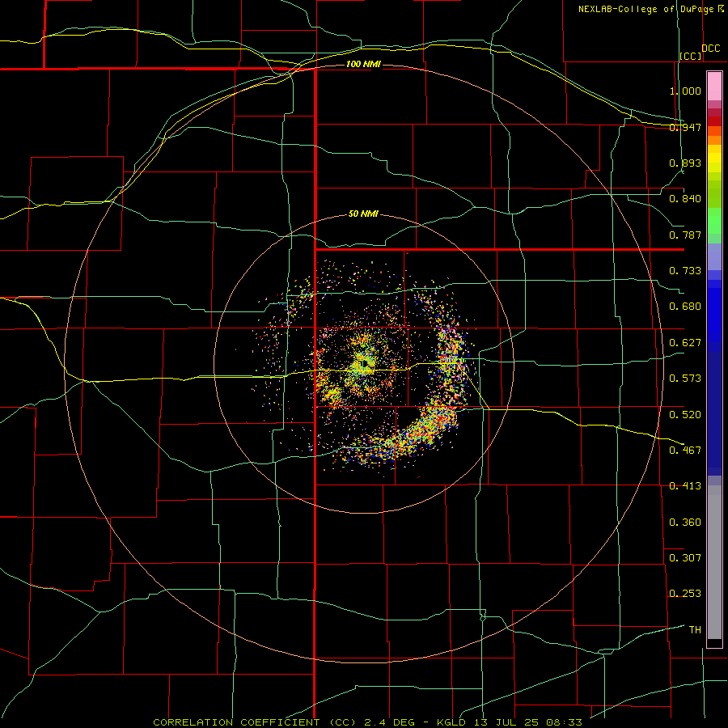The height and width of the screenshot is (728, 728).
Task: Click the 0.573 scale value
Action: 685,379
